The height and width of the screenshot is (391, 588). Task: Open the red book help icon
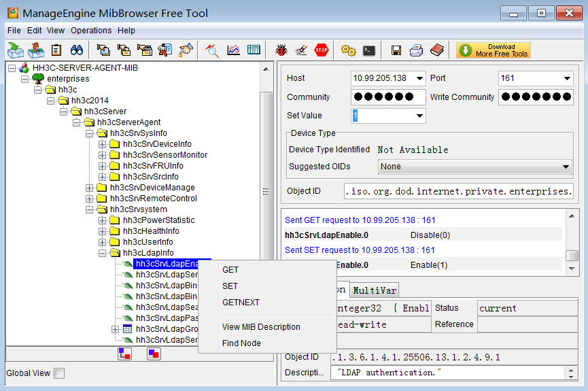(x=437, y=50)
